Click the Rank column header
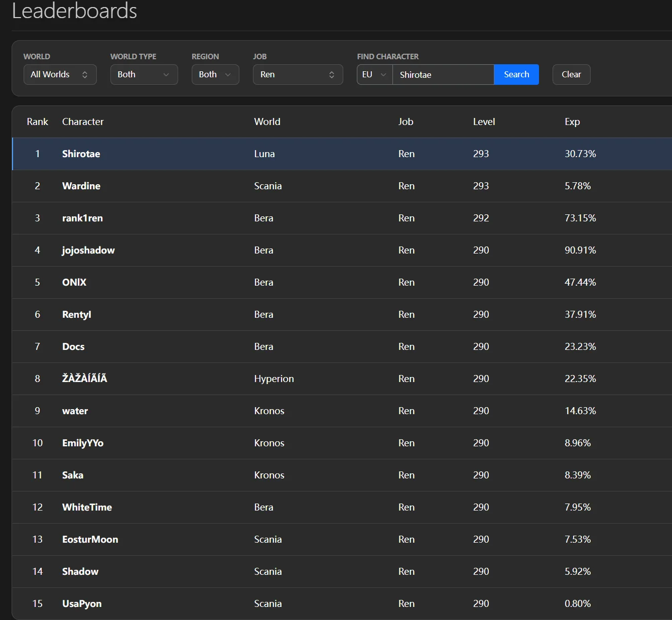The image size is (672, 620). [x=38, y=122]
